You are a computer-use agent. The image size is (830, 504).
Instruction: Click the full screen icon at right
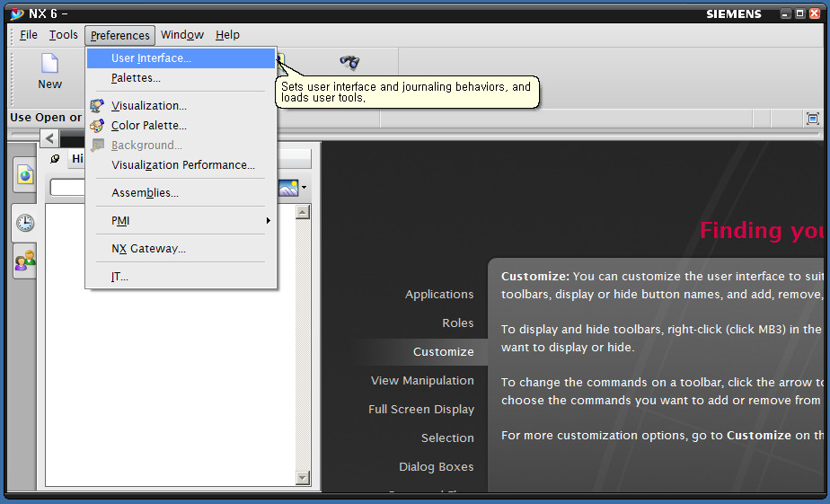[813, 119]
